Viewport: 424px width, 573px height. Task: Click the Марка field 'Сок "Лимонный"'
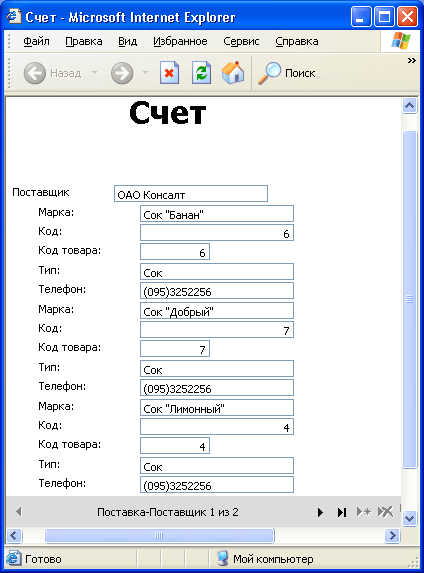(217, 408)
